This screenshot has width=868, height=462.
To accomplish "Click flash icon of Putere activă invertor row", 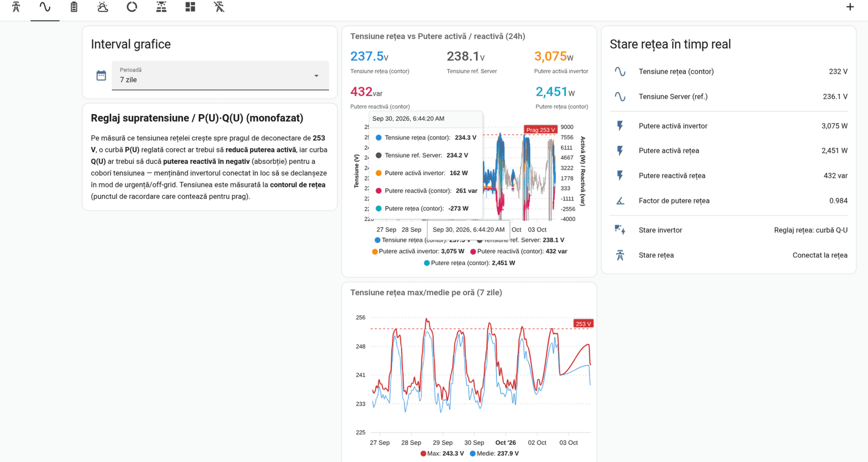I will pyautogui.click(x=620, y=126).
